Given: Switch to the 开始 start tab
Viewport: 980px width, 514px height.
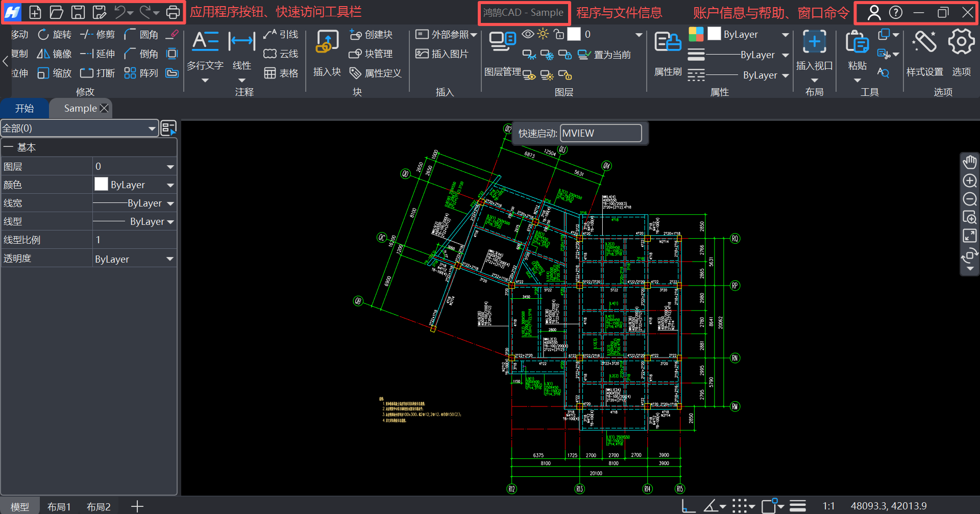Looking at the screenshot, I should (x=24, y=108).
